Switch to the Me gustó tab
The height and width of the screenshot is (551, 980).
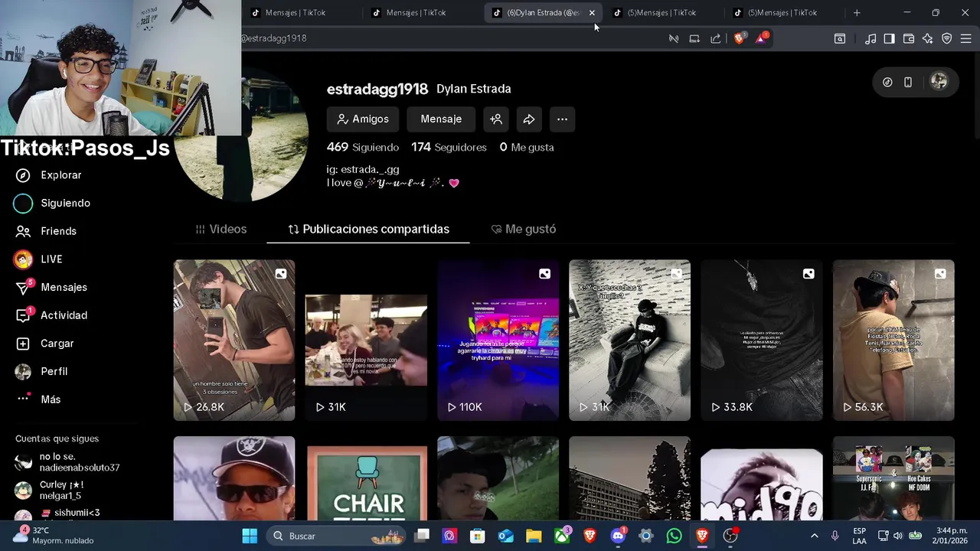click(x=524, y=229)
